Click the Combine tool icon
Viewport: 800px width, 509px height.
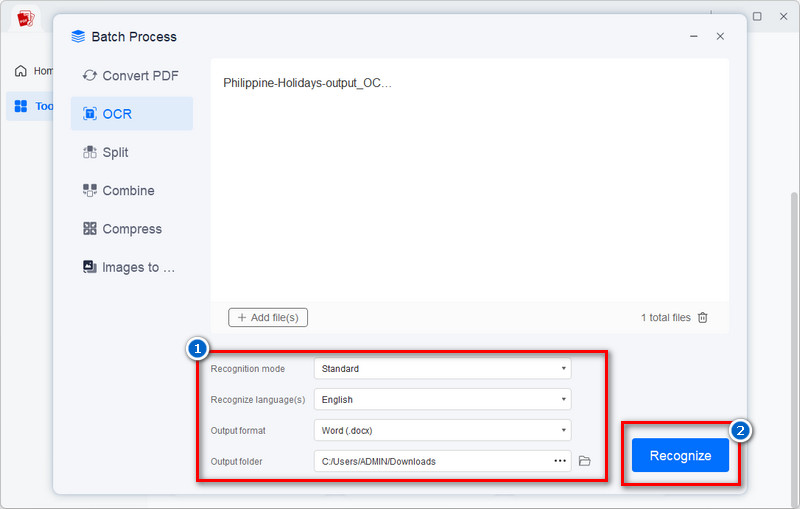(x=90, y=191)
